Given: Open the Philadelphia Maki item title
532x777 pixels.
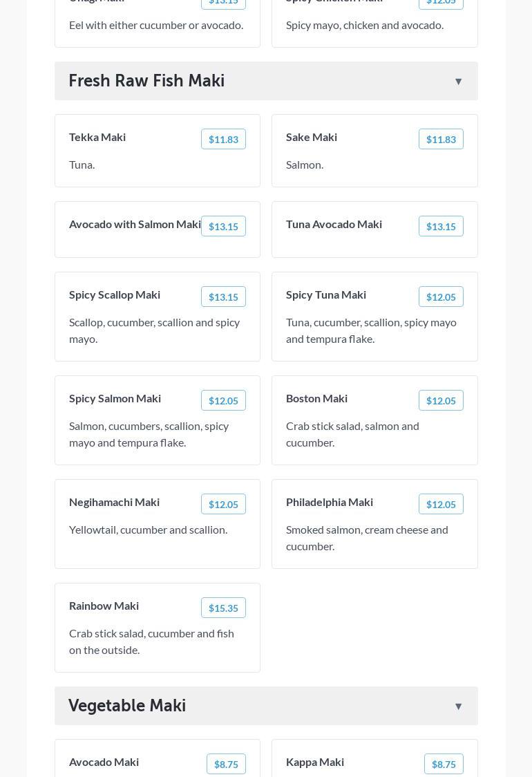Looking at the screenshot, I should point(330,503).
